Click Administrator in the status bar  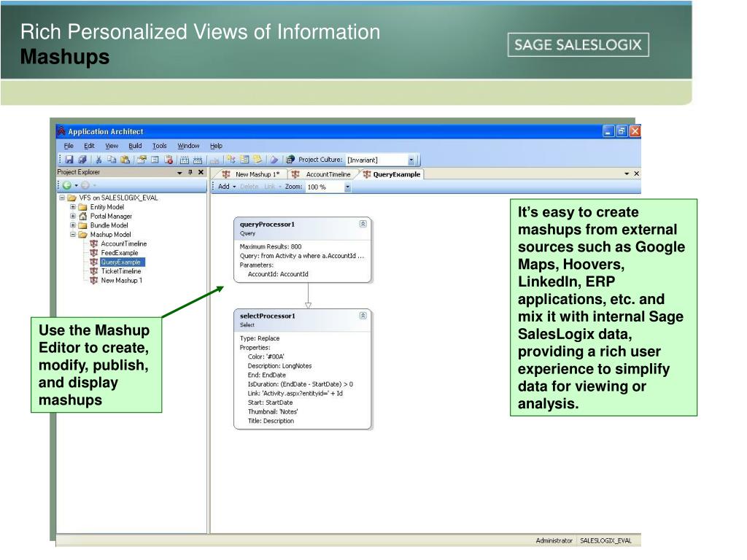tap(554, 540)
